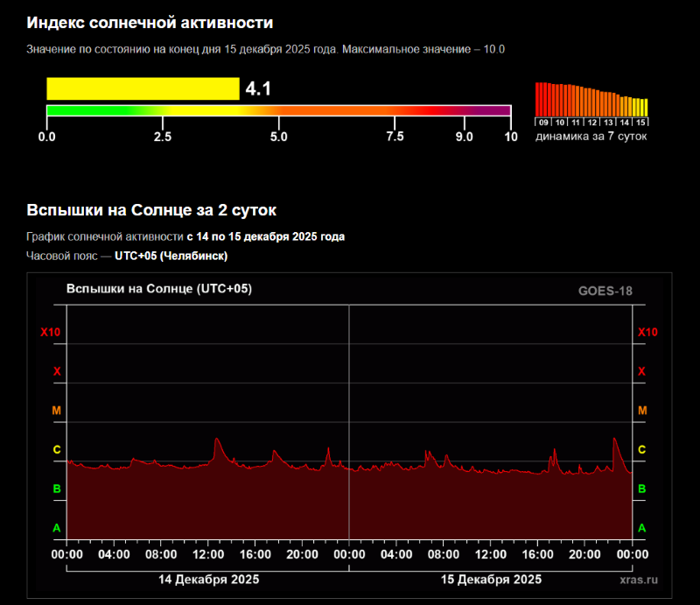This screenshot has width=700, height=605.
Task: Click the 4.1 index value number
Action: click(258, 88)
